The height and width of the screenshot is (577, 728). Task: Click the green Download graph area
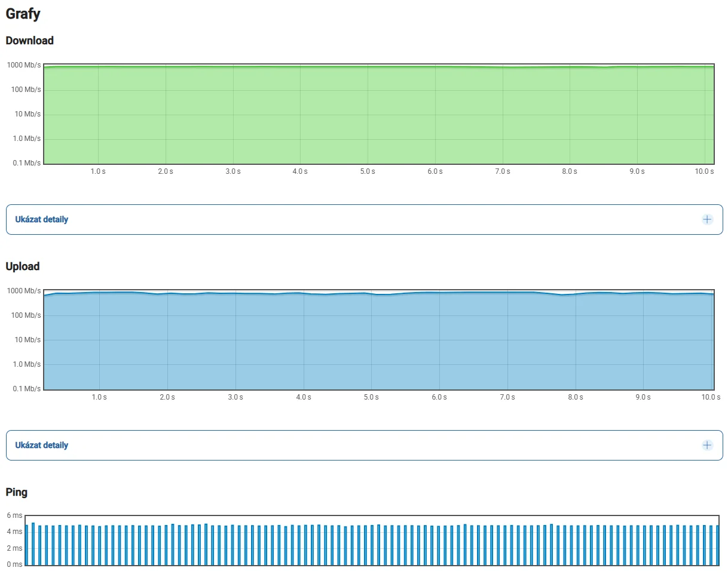click(379, 113)
